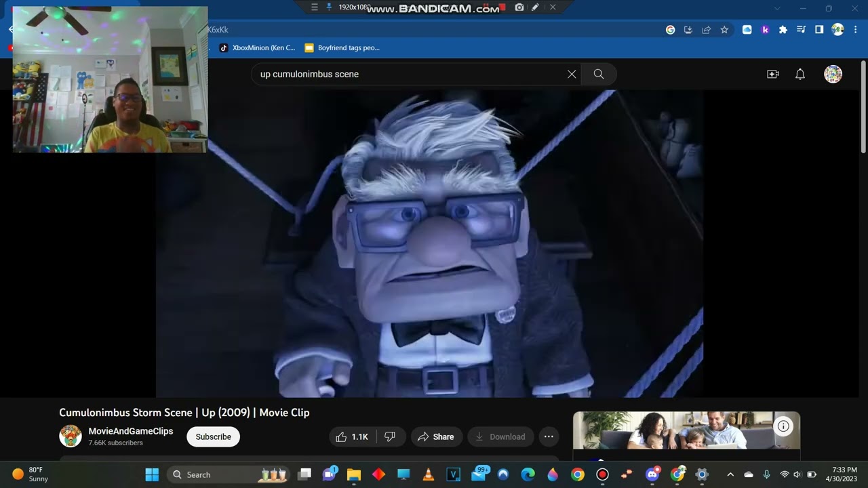Clear the YouTube search box text
868x488 pixels.
point(572,74)
